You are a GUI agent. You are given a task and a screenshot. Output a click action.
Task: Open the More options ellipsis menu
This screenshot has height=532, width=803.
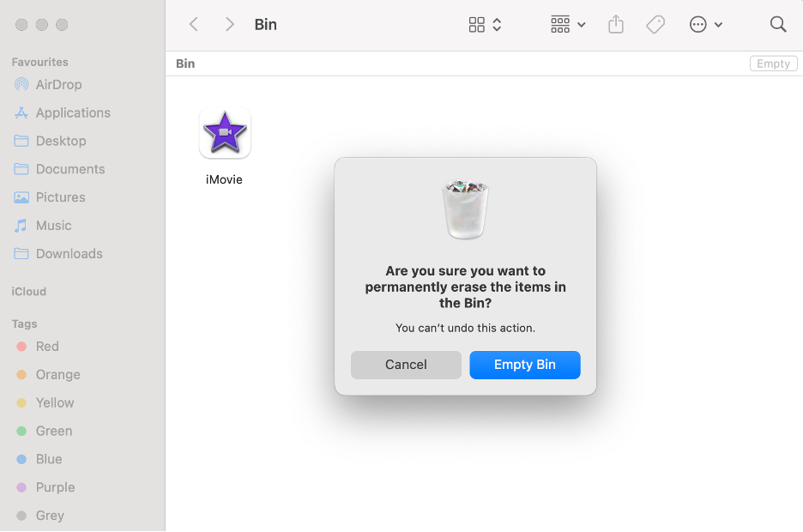click(x=698, y=24)
